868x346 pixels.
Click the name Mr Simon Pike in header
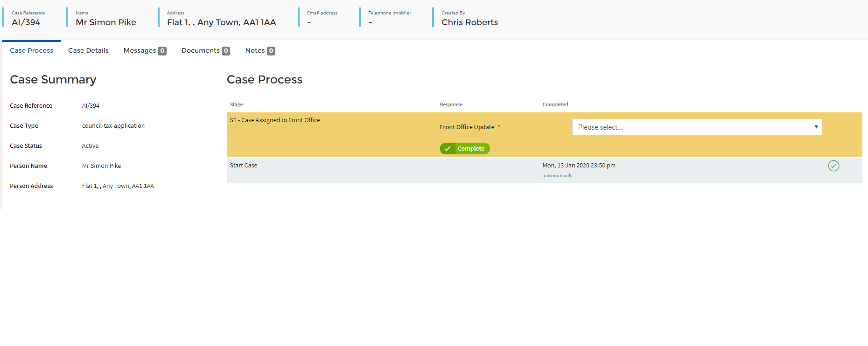click(106, 22)
